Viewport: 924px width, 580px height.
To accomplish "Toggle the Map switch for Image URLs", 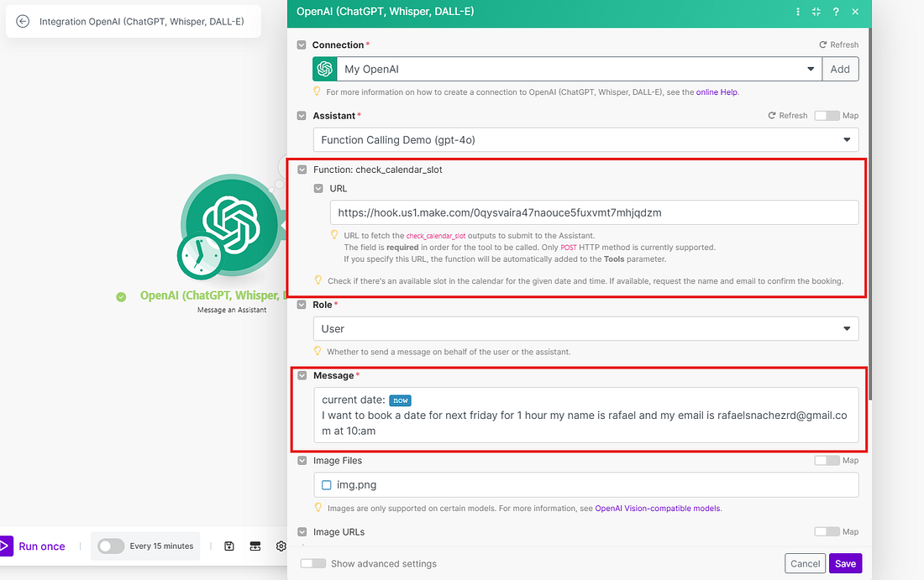I will [x=827, y=531].
